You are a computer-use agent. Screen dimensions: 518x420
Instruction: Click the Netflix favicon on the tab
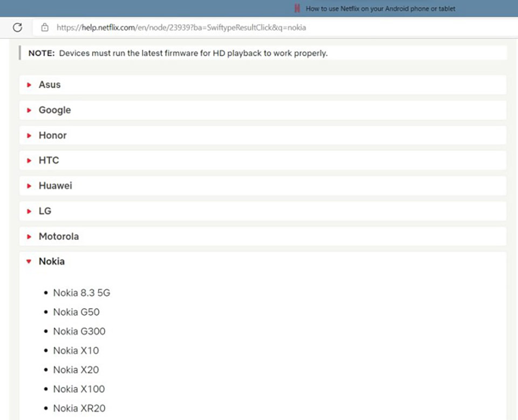point(297,9)
